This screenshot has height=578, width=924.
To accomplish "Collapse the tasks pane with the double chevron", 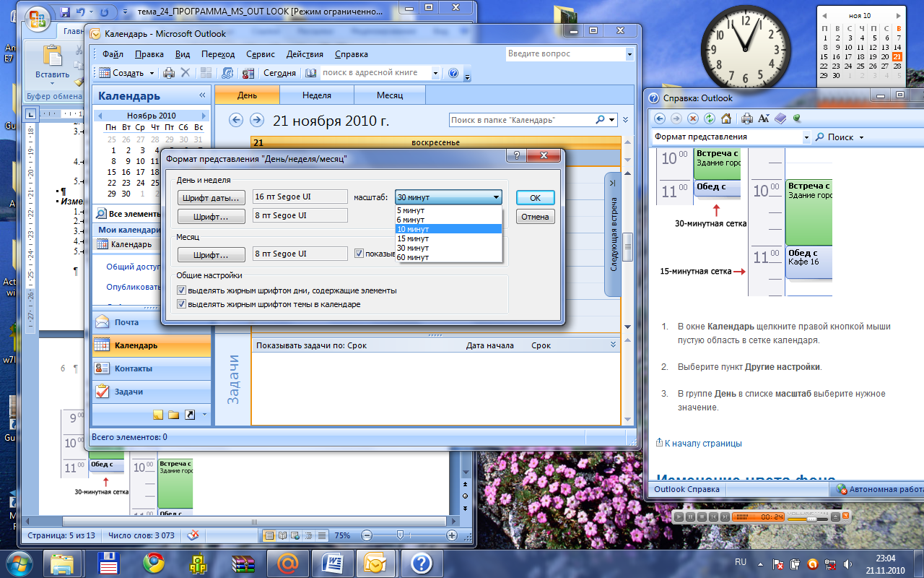I will click(x=614, y=345).
